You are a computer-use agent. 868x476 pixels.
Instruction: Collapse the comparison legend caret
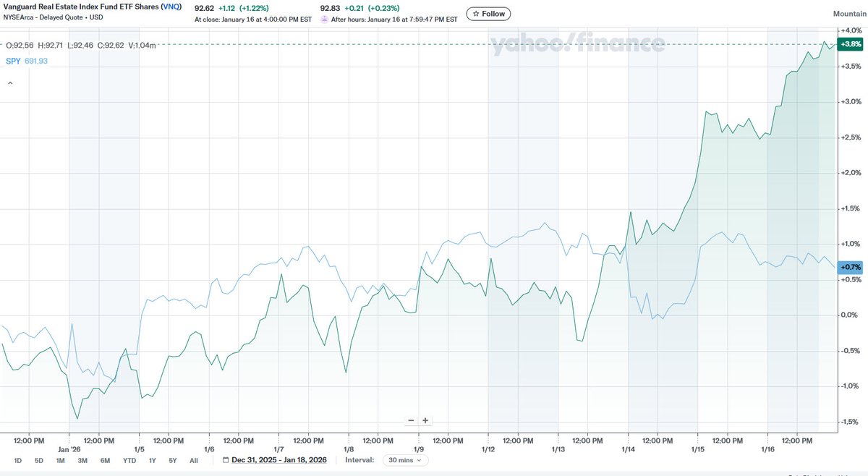click(x=10, y=84)
